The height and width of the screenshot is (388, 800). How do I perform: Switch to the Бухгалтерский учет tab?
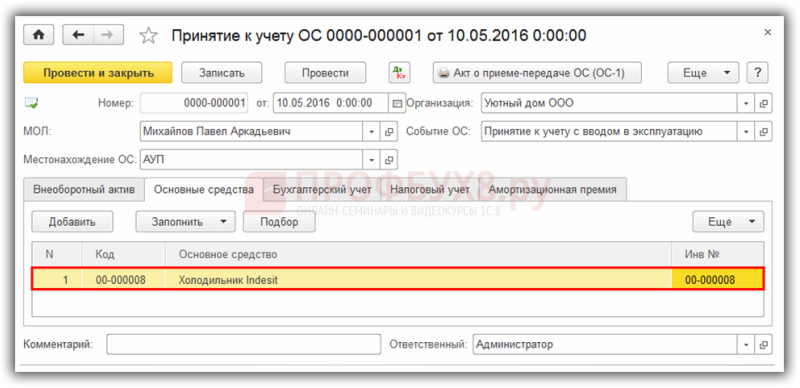coord(322,189)
